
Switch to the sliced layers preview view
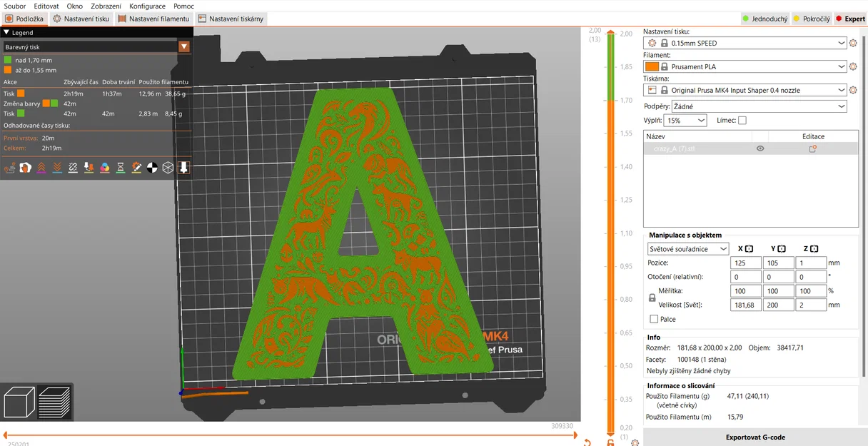coord(54,402)
